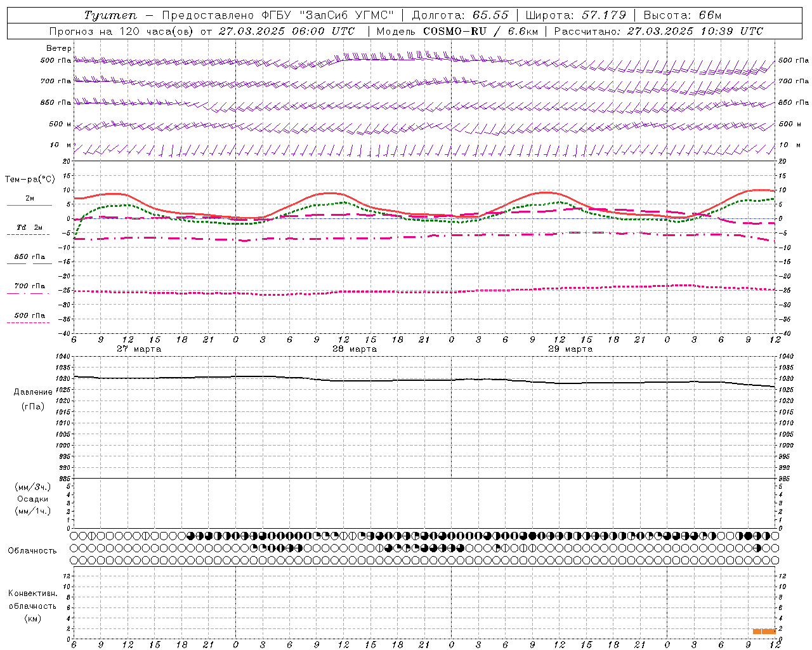Click "700 гПа" in the temperature legend

click(29, 286)
